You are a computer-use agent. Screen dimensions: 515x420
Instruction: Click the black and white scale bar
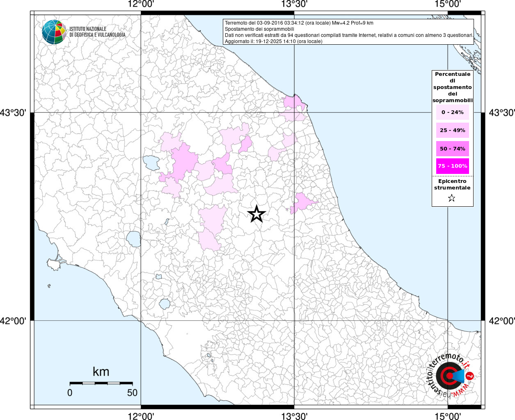click(x=101, y=383)
